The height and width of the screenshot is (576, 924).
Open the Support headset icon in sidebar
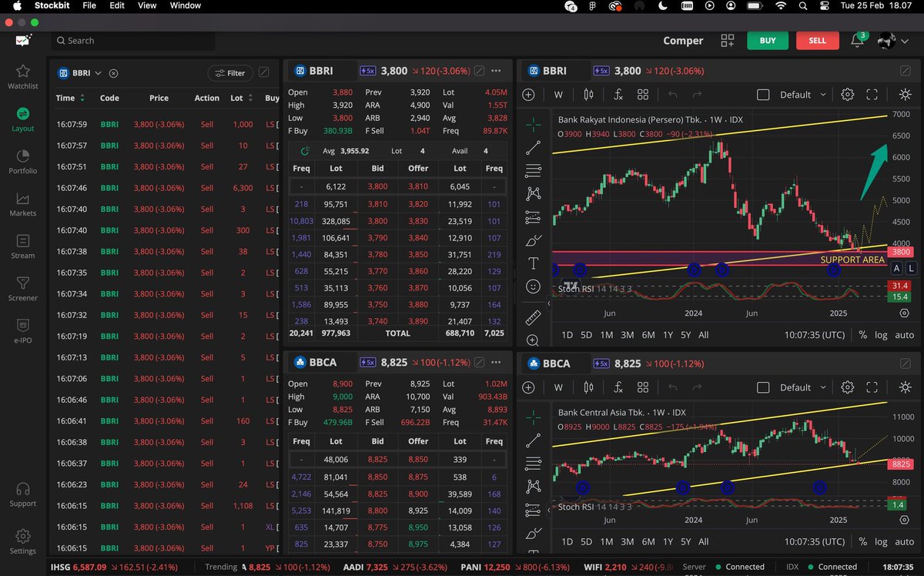[23, 489]
